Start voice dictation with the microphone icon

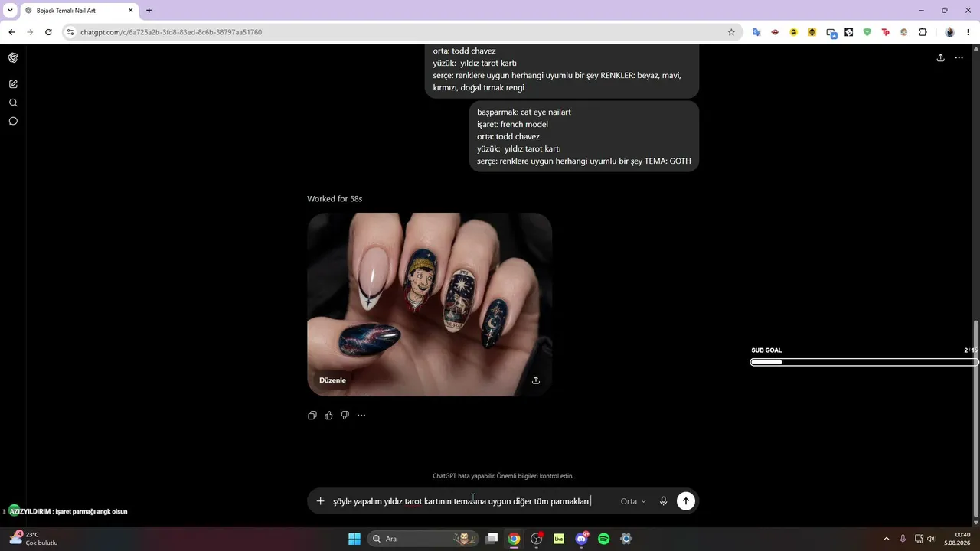click(x=663, y=501)
